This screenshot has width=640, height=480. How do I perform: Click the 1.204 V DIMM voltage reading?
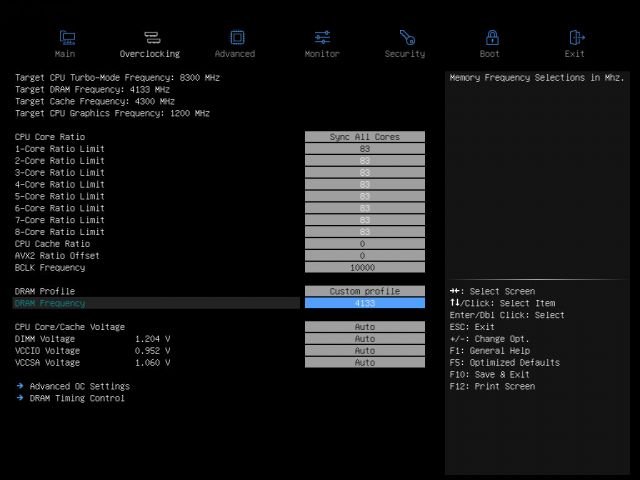153,338
